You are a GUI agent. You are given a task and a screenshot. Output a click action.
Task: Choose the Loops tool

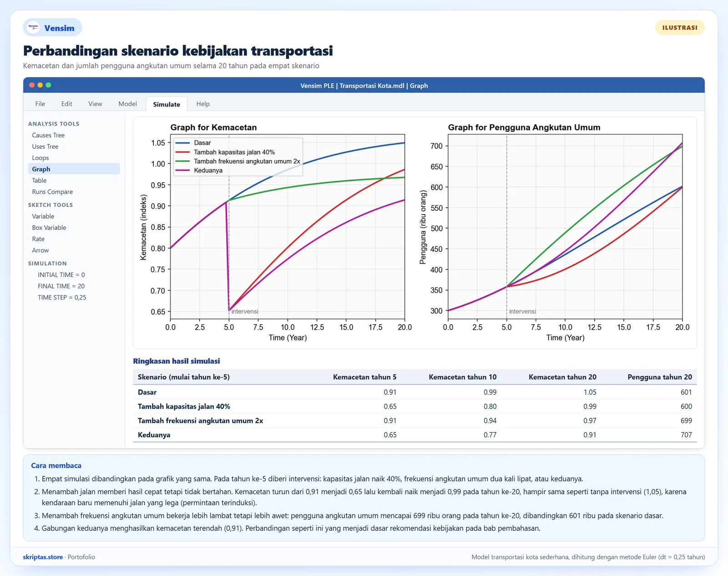(40, 158)
